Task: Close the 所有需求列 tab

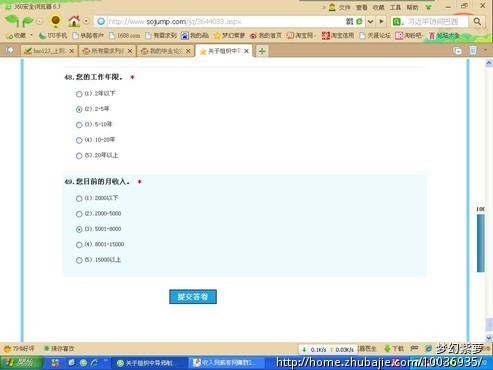Action: click(130, 51)
